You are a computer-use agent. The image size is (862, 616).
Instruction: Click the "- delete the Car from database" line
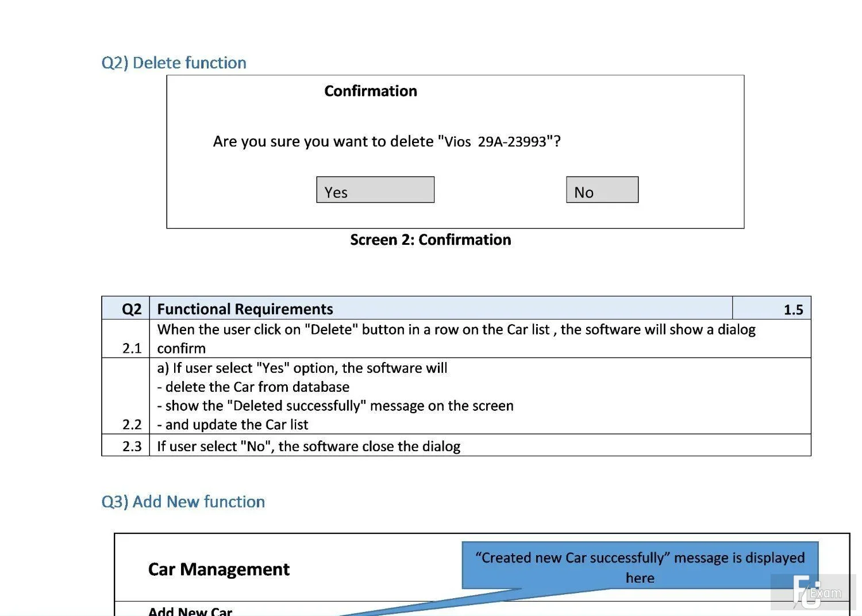tap(253, 387)
